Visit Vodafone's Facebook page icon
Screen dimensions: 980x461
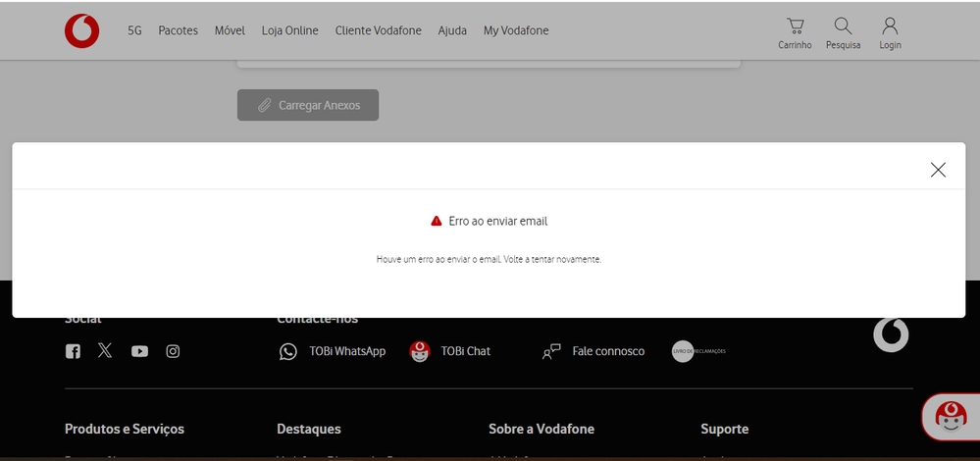click(73, 351)
